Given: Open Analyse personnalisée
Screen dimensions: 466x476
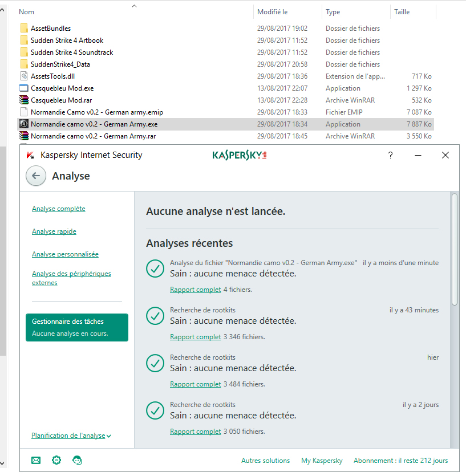Looking at the screenshot, I should pyautogui.click(x=66, y=254).
